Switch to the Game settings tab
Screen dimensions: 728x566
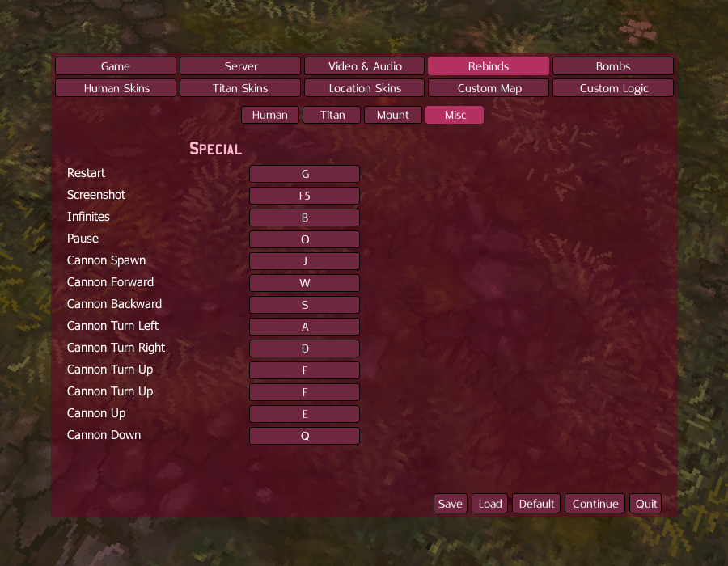click(x=115, y=65)
